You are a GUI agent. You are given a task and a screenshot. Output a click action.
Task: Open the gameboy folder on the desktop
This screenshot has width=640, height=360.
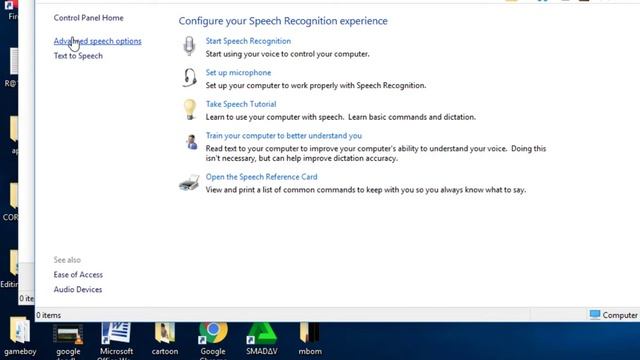point(20,337)
